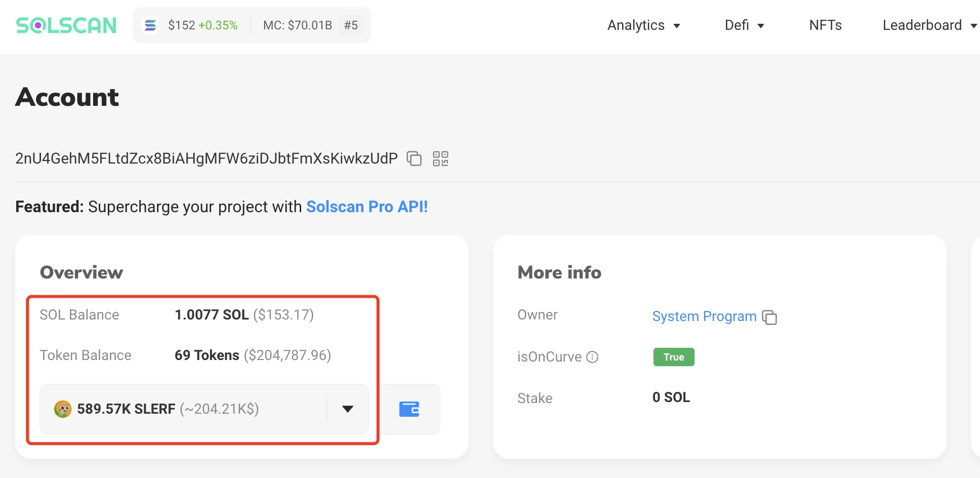Click the isOnCurve info icon

click(x=592, y=357)
